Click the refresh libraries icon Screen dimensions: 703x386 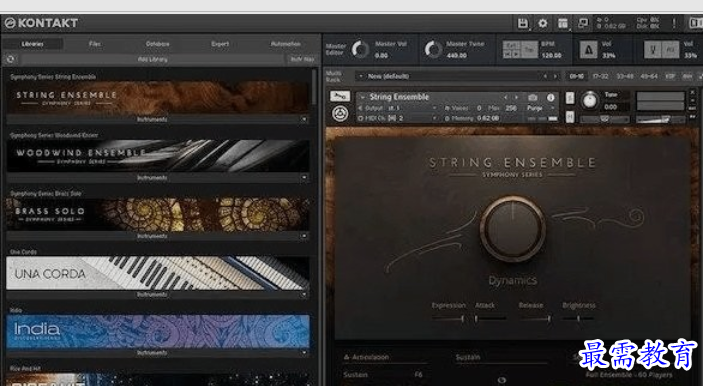tap(10, 59)
